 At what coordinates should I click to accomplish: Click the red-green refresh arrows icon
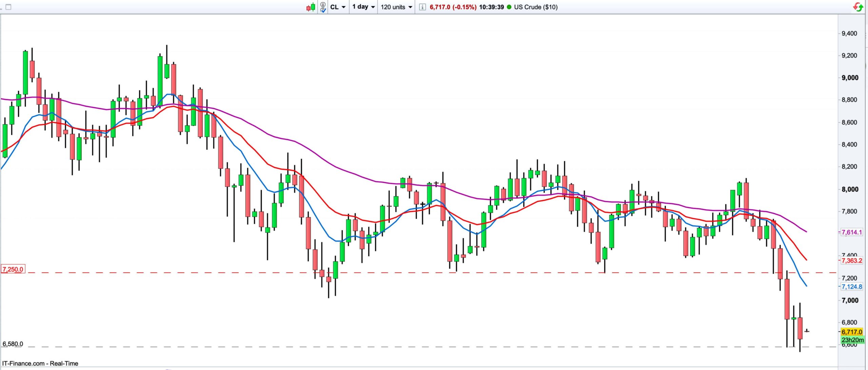pos(858,7)
